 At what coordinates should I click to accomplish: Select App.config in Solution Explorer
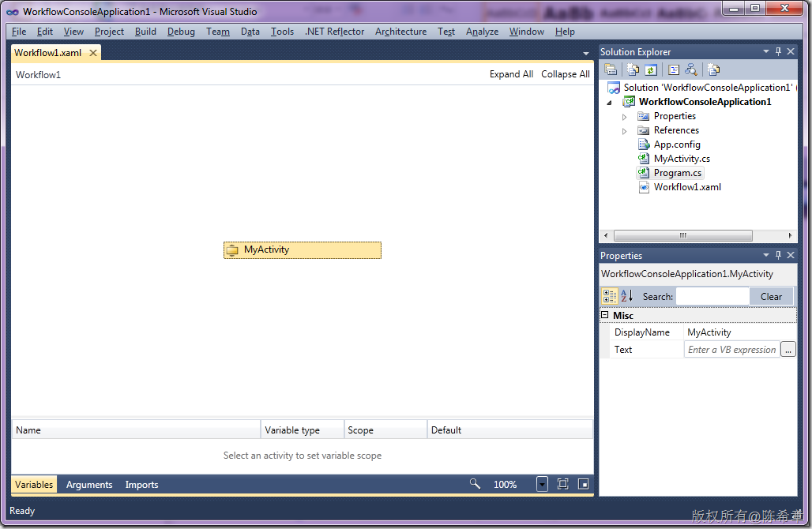click(677, 144)
